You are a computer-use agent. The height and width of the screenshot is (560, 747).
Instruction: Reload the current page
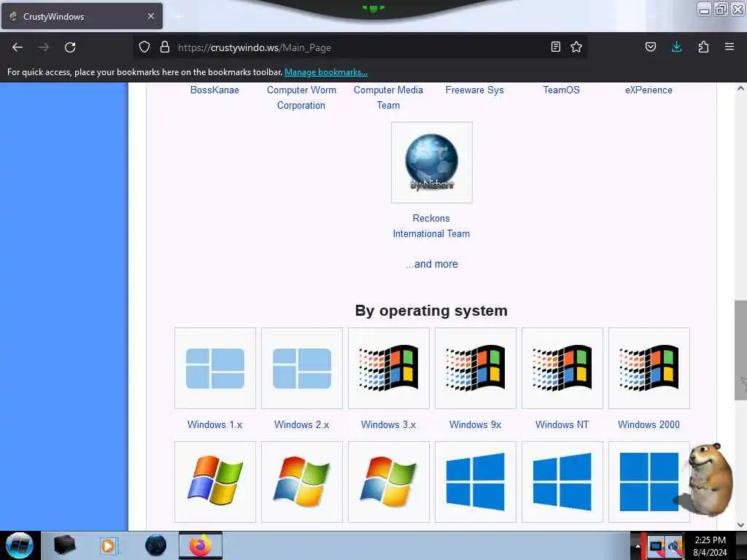(x=70, y=47)
